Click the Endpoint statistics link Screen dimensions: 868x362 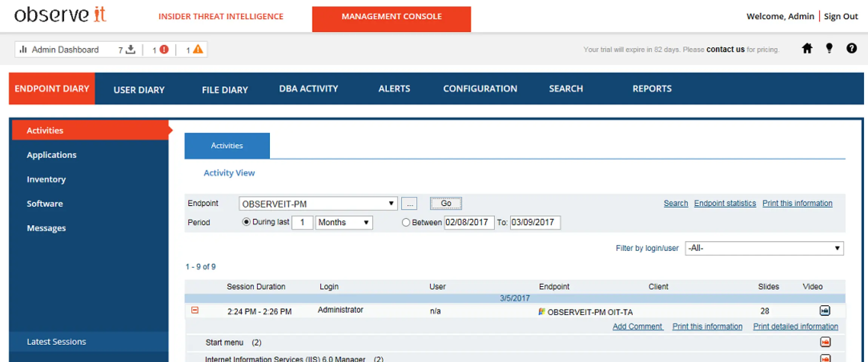(725, 203)
